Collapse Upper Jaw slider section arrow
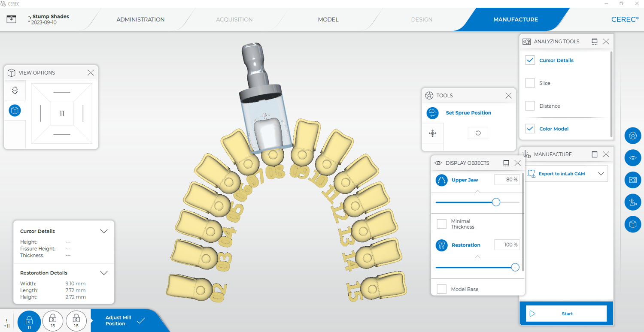The height and width of the screenshot is (332, 644). tap(477, 192)
